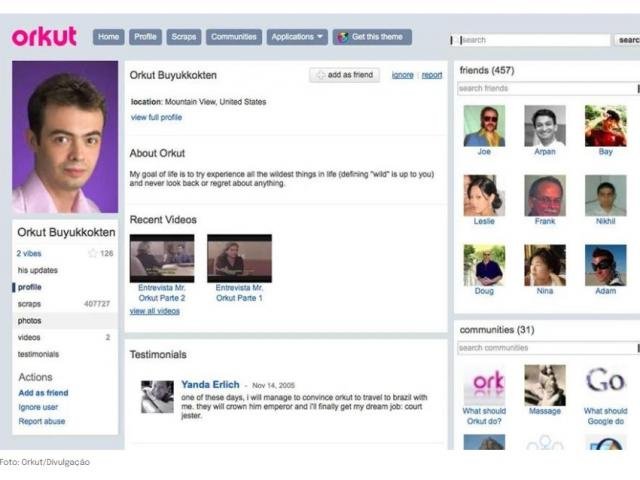Viewport: 640px width, 480px height.
Task: Click the ignore link
Action: pyautogui.click(x=402, y=75)
